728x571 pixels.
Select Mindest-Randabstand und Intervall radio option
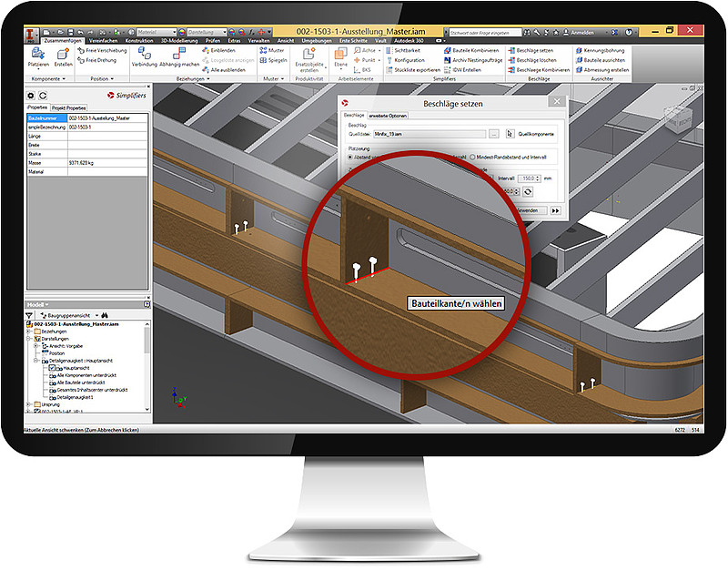[472, 157]
